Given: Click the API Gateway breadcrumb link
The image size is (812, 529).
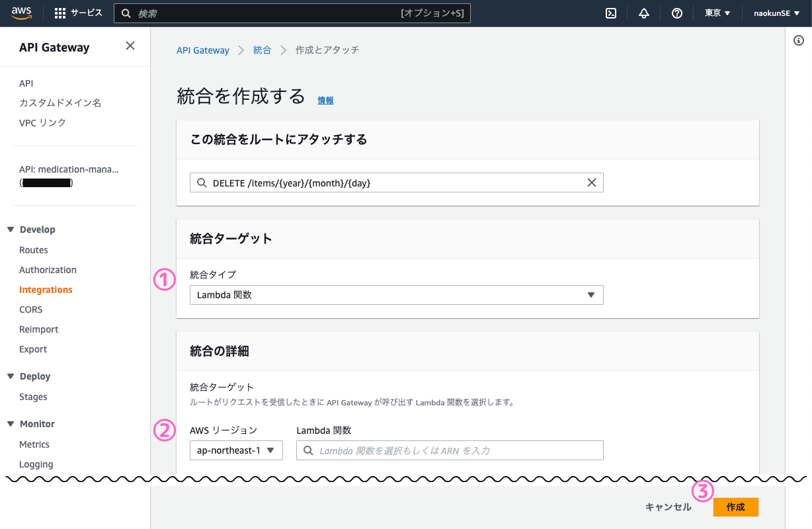Looking at the screenshot, I should (x=203, y=50).
